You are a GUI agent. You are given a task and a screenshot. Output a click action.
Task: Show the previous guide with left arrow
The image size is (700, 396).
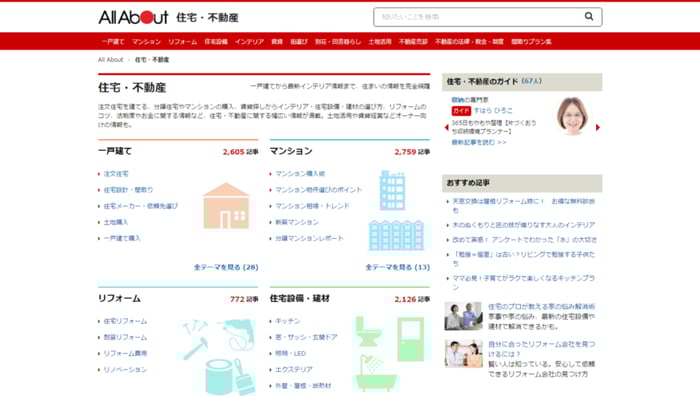pos(446,127)
